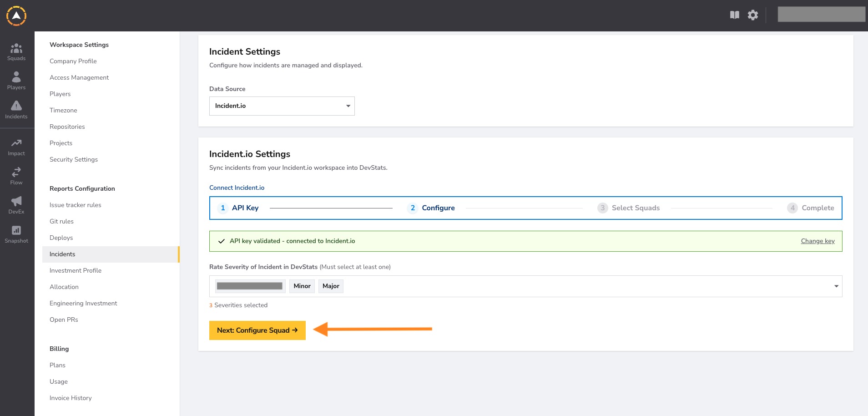
Task: Go to API Key step
Action: (238, 208)
